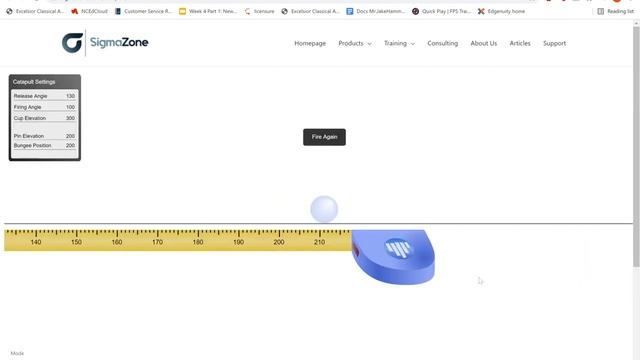Viewport: 640px width, 360px height.
Task: Click the landed white ball
Action: (x=324, y=209)
